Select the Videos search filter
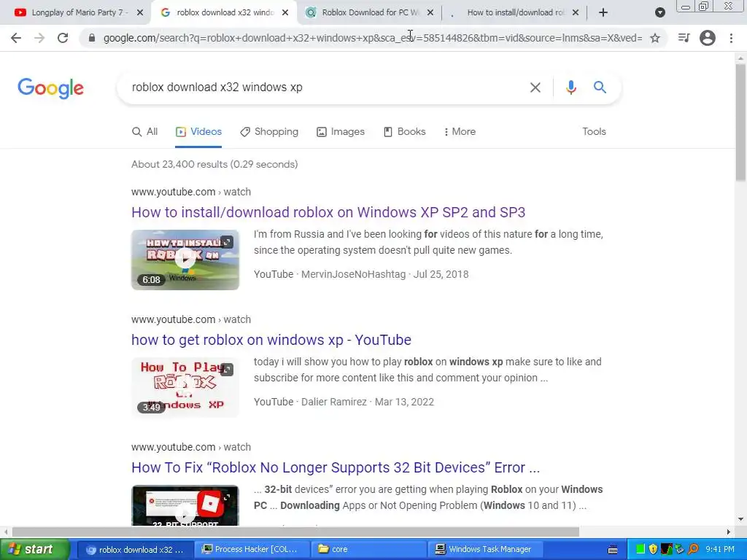 tap(198, 131)
